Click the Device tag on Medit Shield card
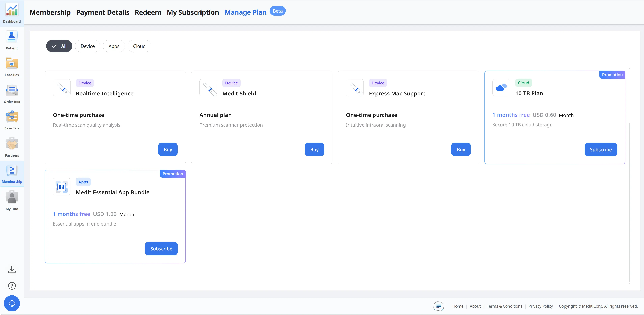 point(231,83)
